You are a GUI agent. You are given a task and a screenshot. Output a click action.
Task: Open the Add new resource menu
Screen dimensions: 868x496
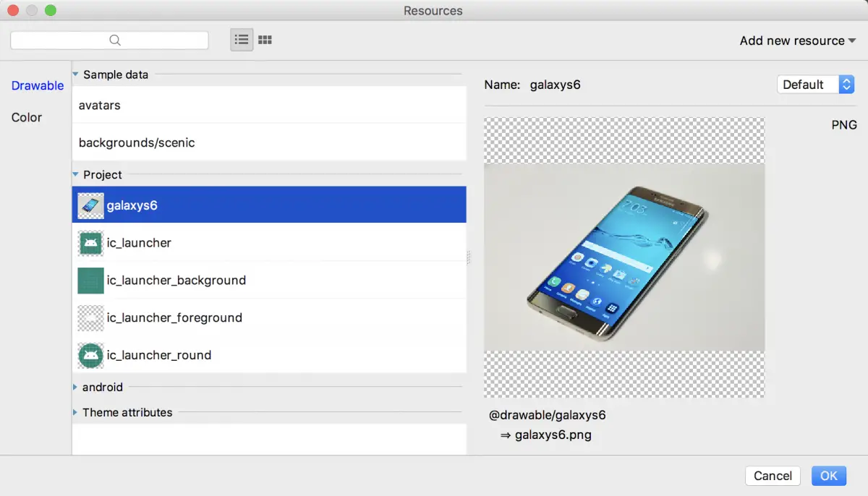pyautogui.click(x=797, y=40)
